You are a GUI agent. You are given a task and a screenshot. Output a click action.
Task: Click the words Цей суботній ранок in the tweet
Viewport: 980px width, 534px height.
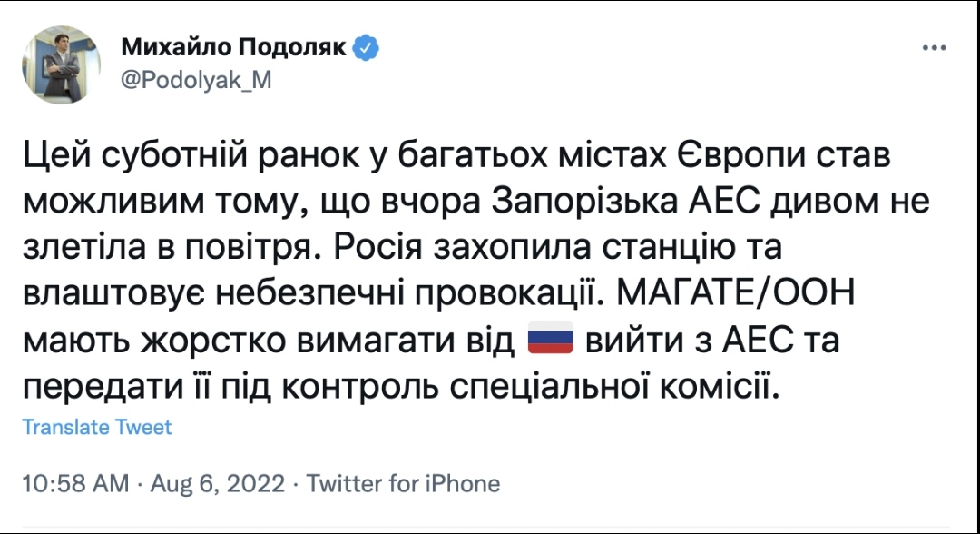tap(191, 156)
